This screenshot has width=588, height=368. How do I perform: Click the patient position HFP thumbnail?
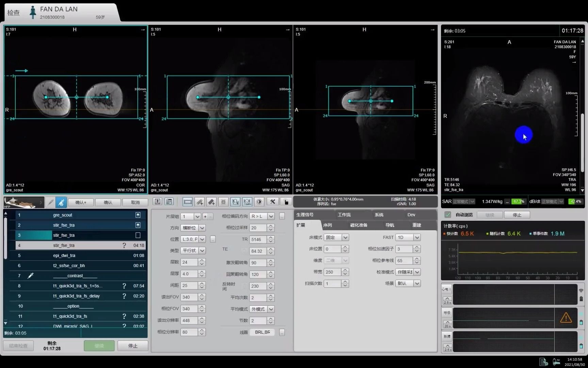click(24, 202)
